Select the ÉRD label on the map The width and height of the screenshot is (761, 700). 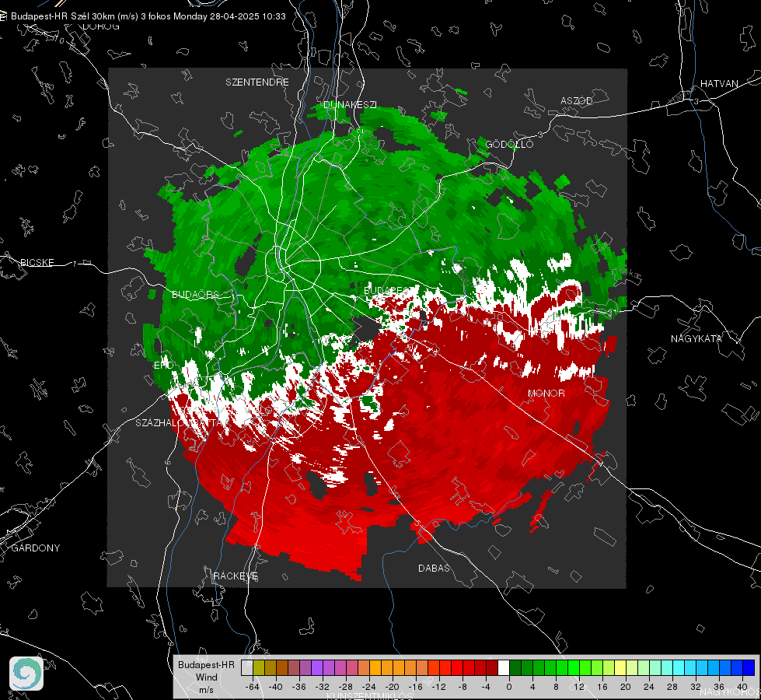coord(163,366)
